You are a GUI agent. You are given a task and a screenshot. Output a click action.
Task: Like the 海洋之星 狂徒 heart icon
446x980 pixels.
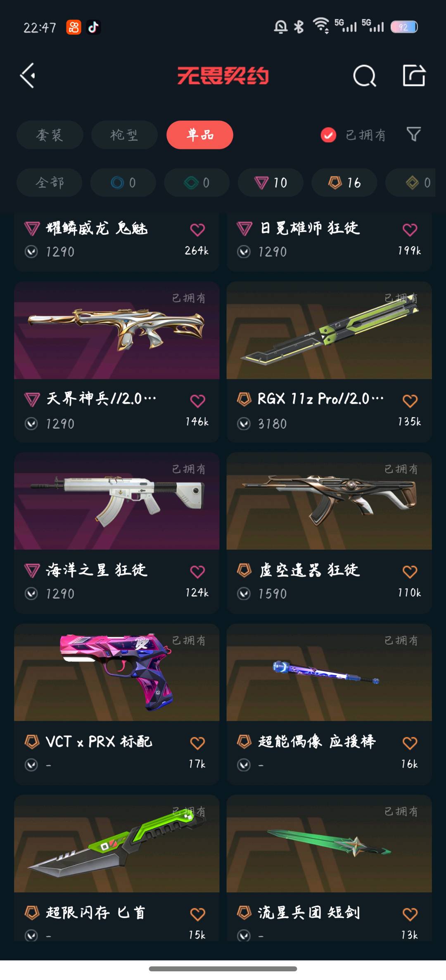(197, 571)
